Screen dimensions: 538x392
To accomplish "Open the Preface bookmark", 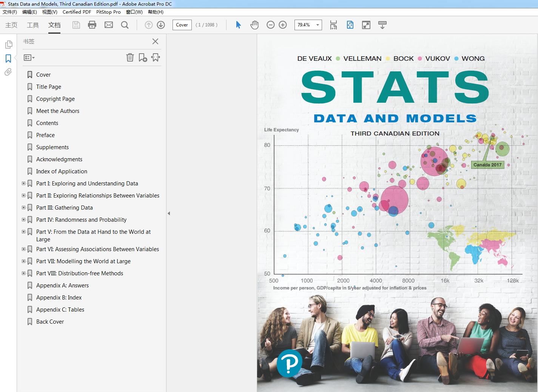I will 45,135.
